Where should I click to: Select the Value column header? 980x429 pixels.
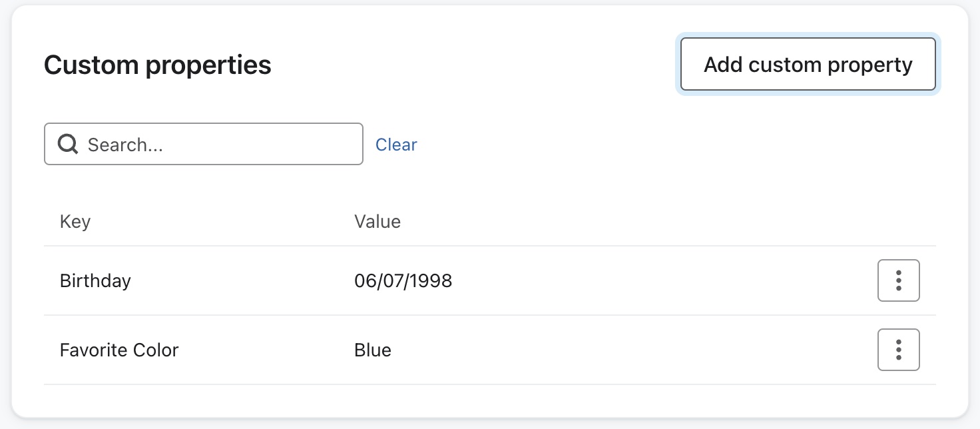pyautogui.click(x=377, y=221)
